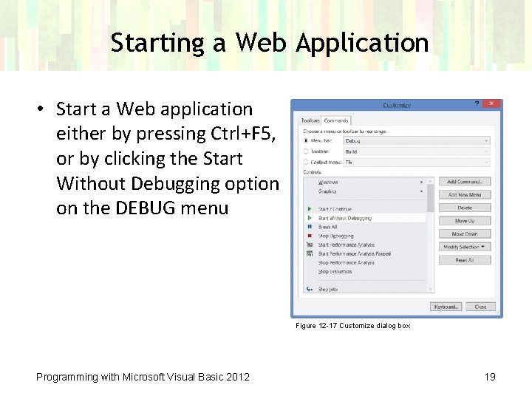Image resolution: width=532 pixels, height=399 pixels.
Task: Select the Stop Evaluation list entry
Action: click(365, 271)
